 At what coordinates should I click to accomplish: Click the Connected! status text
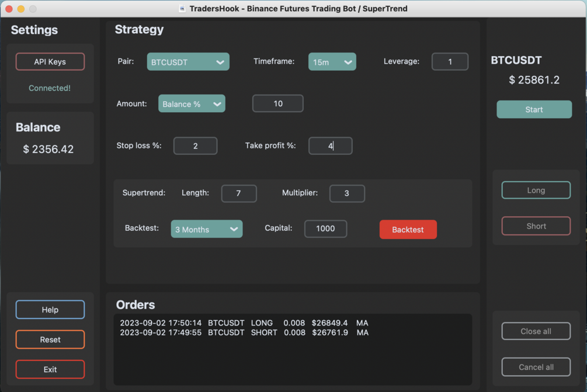pos(50,88)
